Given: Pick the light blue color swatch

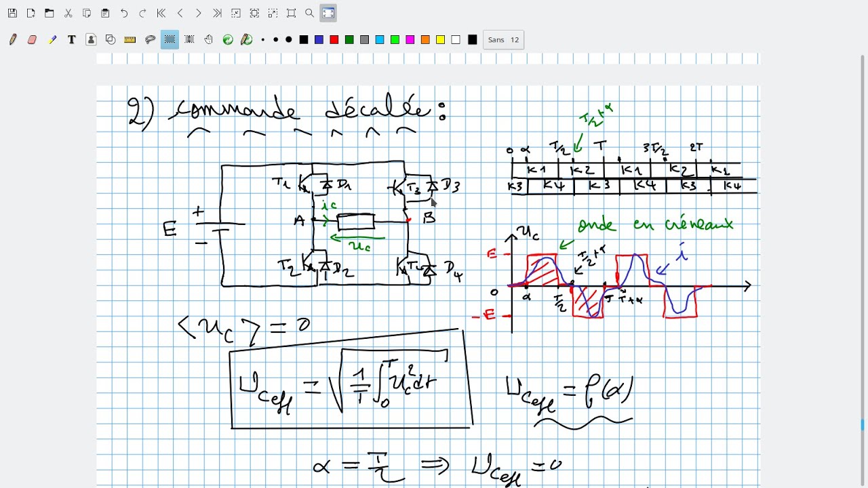Looking at the screenshot, I should 380,40.
